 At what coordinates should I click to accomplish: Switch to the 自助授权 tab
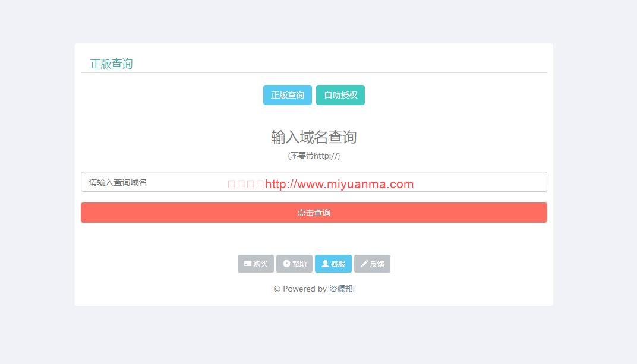click(x=340, y=95)
